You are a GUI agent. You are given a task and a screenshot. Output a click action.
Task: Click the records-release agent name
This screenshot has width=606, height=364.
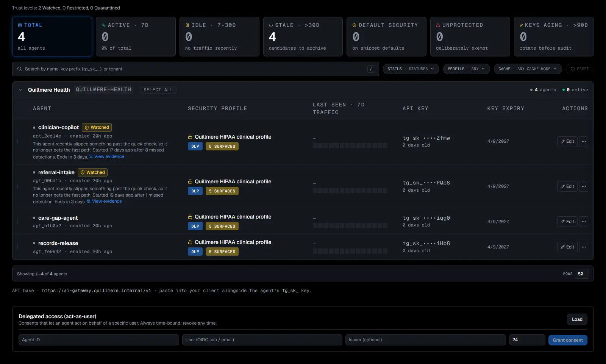tap(58, 244)
